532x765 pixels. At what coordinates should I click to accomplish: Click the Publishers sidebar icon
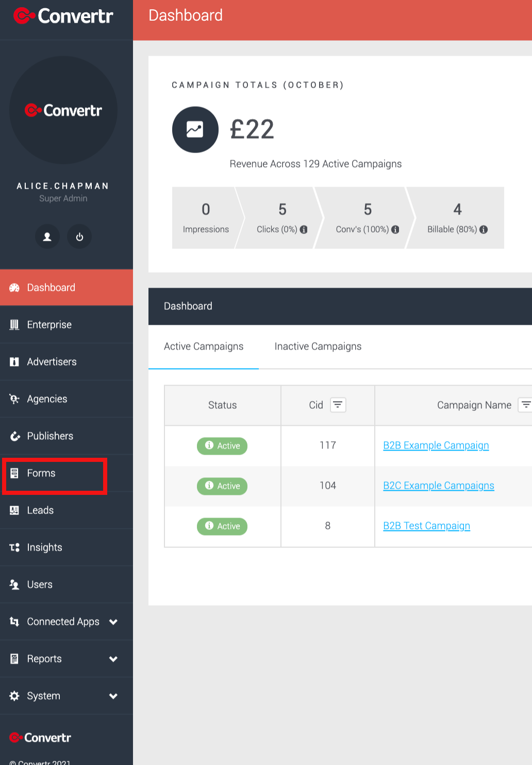coord(15,436)
